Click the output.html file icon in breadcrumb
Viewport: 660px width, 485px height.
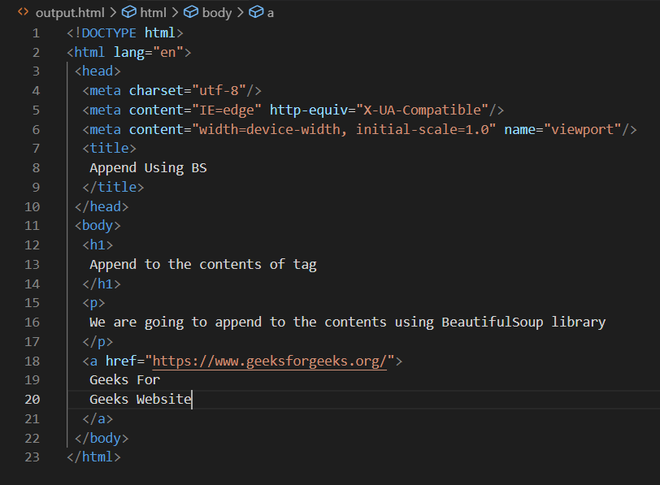23,12
